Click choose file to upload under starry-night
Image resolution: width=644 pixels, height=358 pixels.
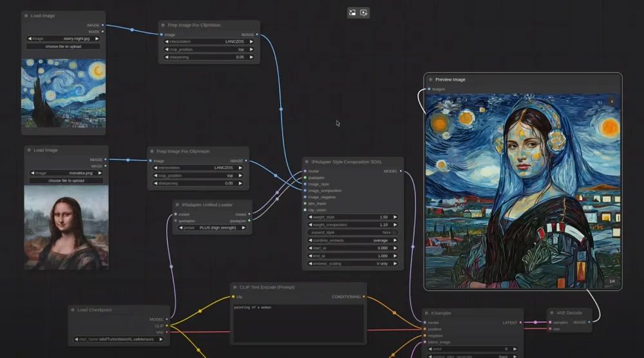pyautogui.click(x=63, y=46)
